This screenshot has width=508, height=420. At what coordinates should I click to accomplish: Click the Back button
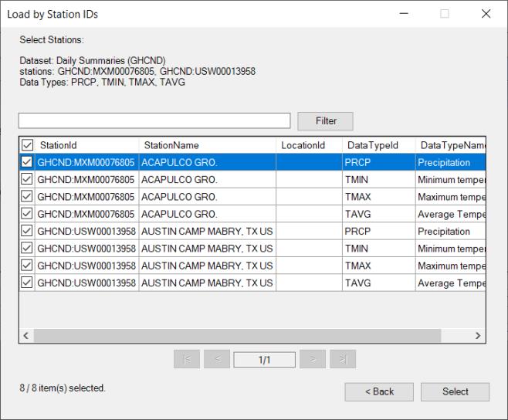[379, 391]
